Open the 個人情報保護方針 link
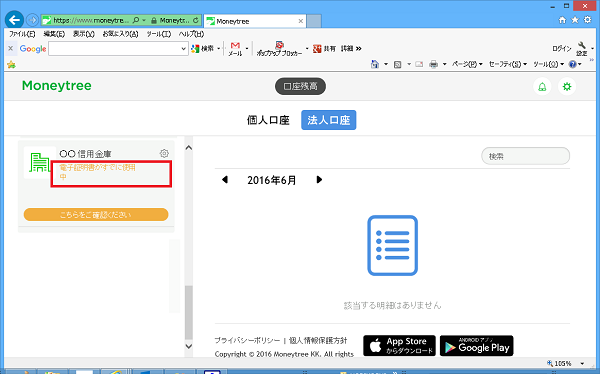Viewport: 600px width, 374px height. pyautogui.click(x=318, y=340)
